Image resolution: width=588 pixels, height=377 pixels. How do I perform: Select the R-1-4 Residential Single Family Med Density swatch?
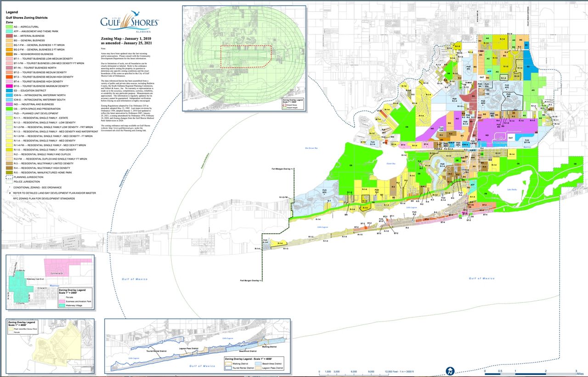tap(9, 141)
